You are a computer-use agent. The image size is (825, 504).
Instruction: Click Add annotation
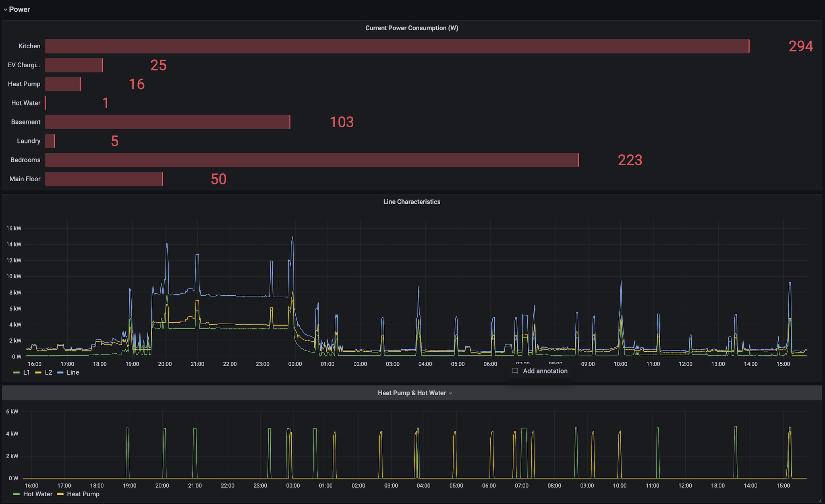point(545,371)
